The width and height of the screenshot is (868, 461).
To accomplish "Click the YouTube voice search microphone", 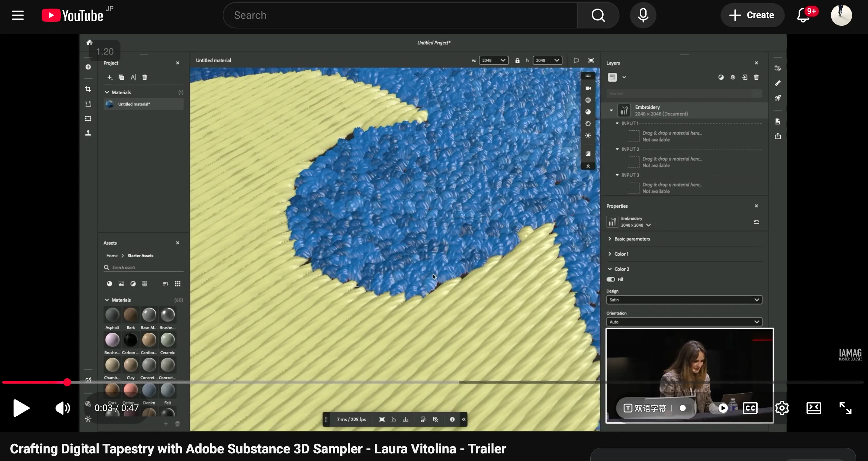I will (643, 15).
